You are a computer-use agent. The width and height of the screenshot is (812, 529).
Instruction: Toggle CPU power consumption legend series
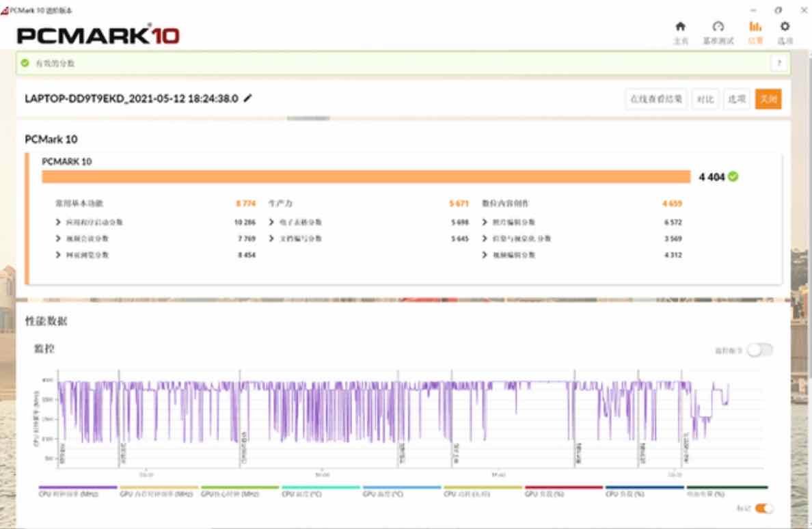(x=483, y=491)
